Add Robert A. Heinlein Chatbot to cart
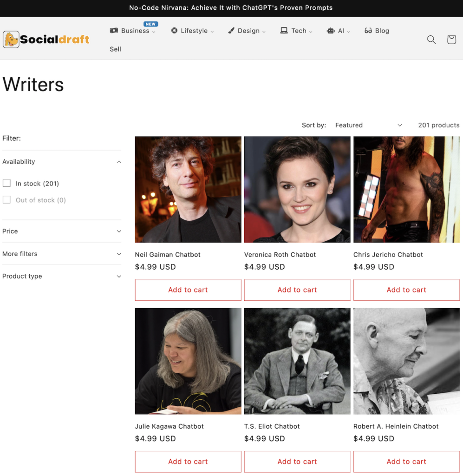 coord(406,462)
